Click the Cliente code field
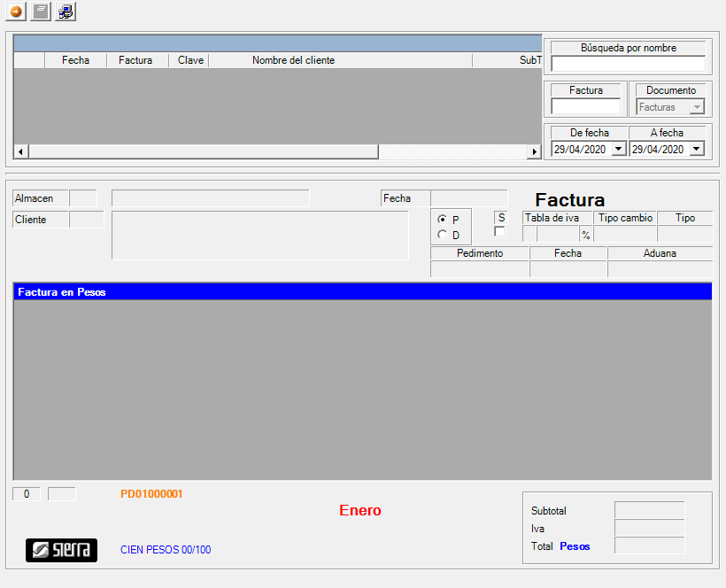This screenshot has width=726, height=588. pyautogui.click(x=86, y=220)
